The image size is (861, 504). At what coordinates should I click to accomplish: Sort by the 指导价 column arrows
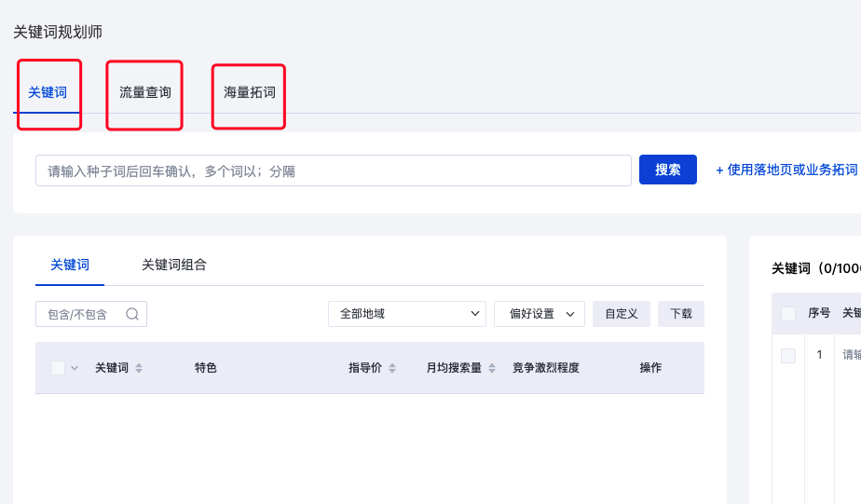point(392,368)
